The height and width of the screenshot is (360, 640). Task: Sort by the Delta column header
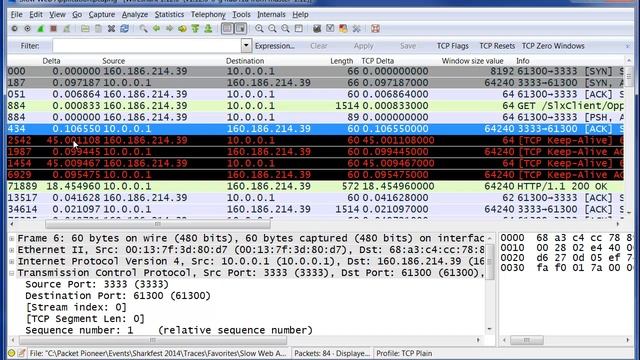coord(51,61)
